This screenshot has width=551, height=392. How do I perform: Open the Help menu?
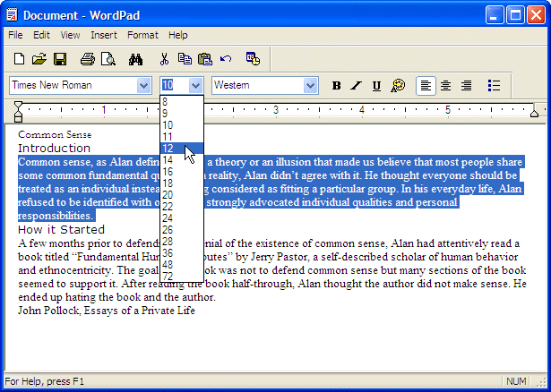pos(177,35)
